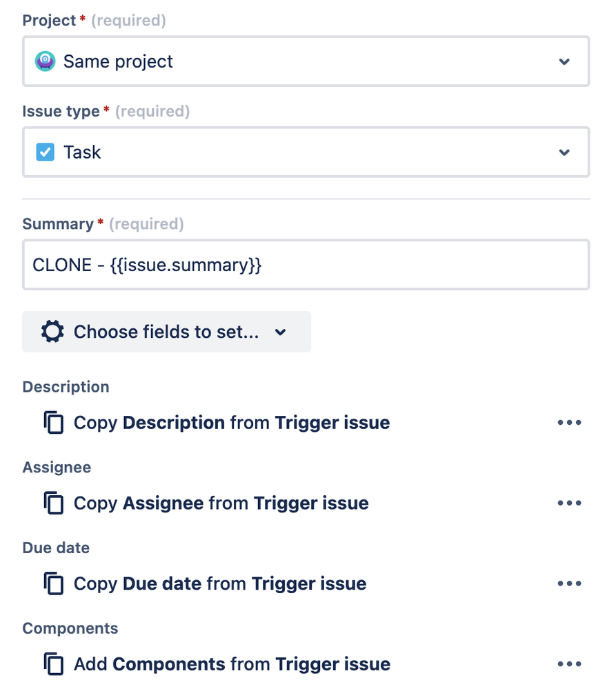Screen dimensions: 616x689
Task: Select the Same project combo box
Action: point(306,61)
